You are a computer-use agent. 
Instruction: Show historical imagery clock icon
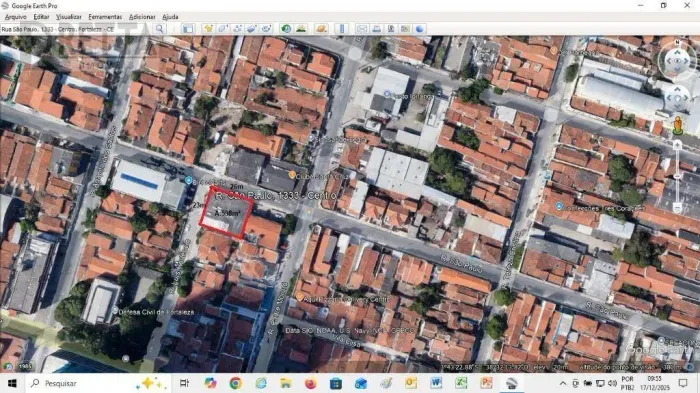coord(286,29)
